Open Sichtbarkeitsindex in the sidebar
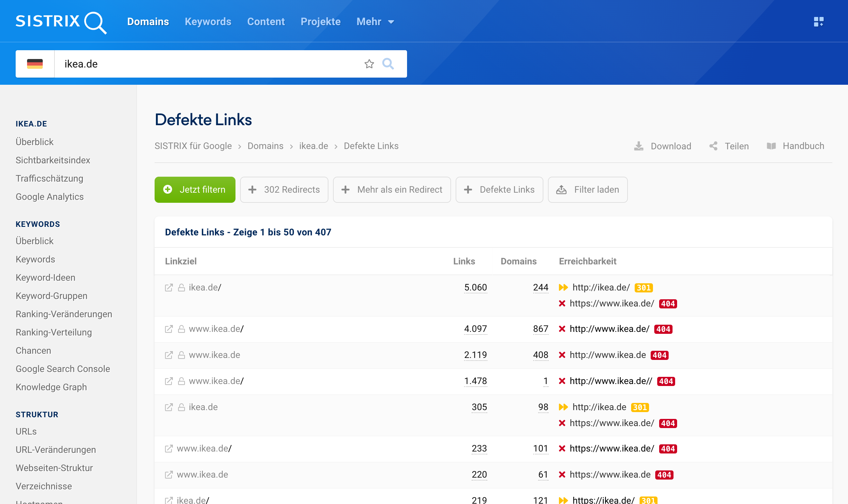 tap(53, 160)
